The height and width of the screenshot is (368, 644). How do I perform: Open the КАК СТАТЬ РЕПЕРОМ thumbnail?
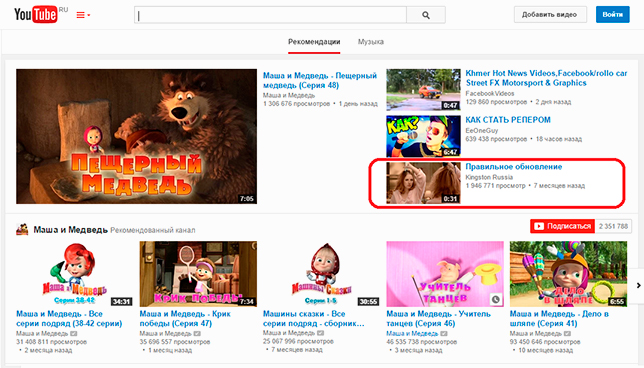click(x=423, y=136)
